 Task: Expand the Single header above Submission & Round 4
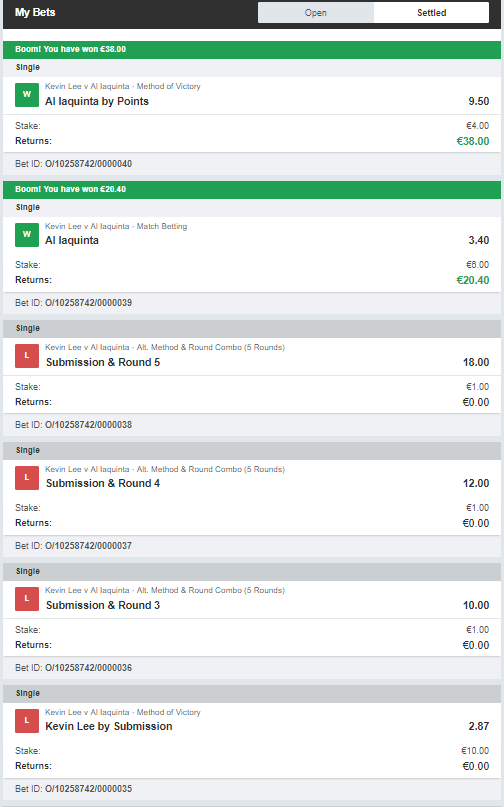252,450
